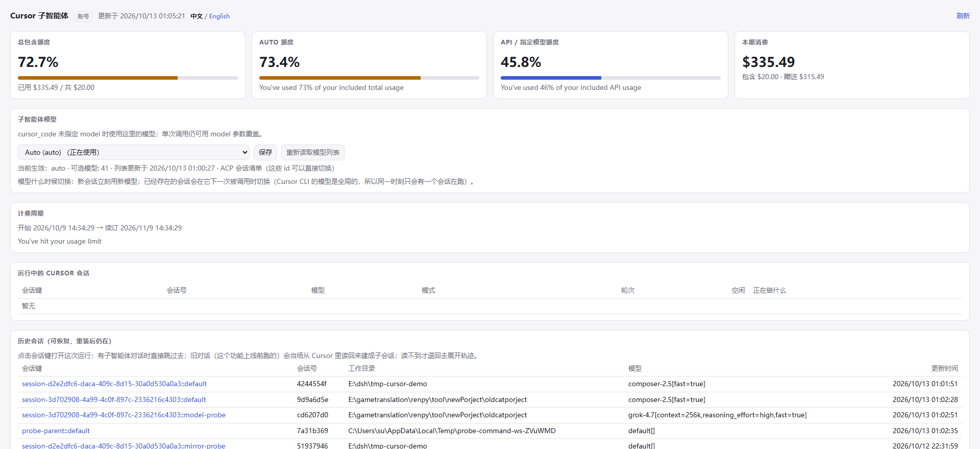Click the 45.8% API usage value

(521, 62)
